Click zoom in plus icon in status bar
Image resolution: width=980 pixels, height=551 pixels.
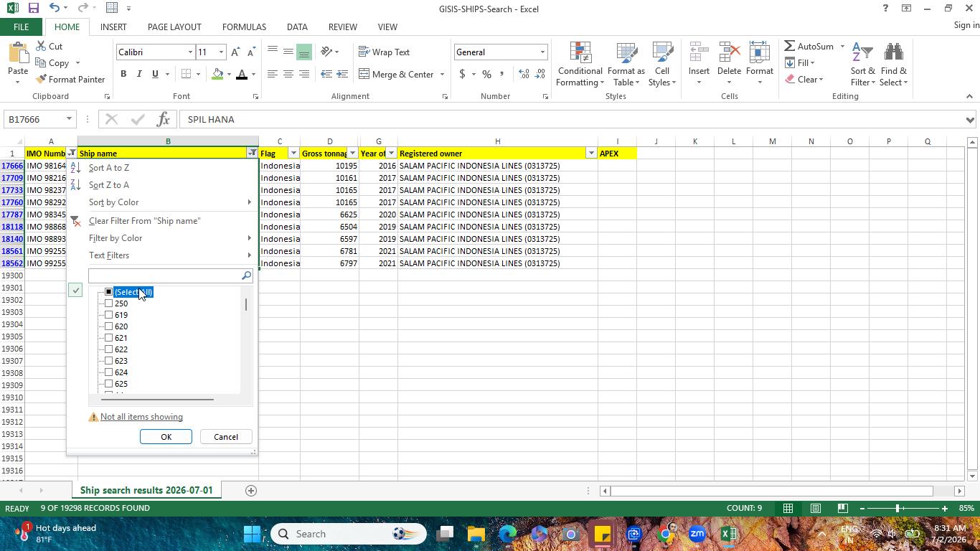tap(945, 508)
